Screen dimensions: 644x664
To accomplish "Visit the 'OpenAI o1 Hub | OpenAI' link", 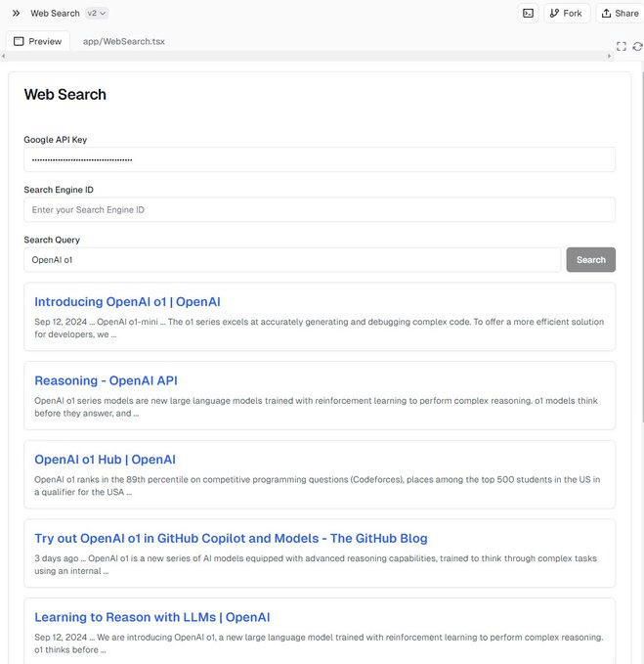I will coord(105,459).
